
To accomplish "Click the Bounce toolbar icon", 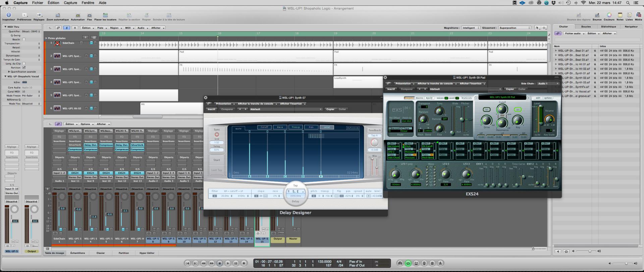I will point(597,15).
